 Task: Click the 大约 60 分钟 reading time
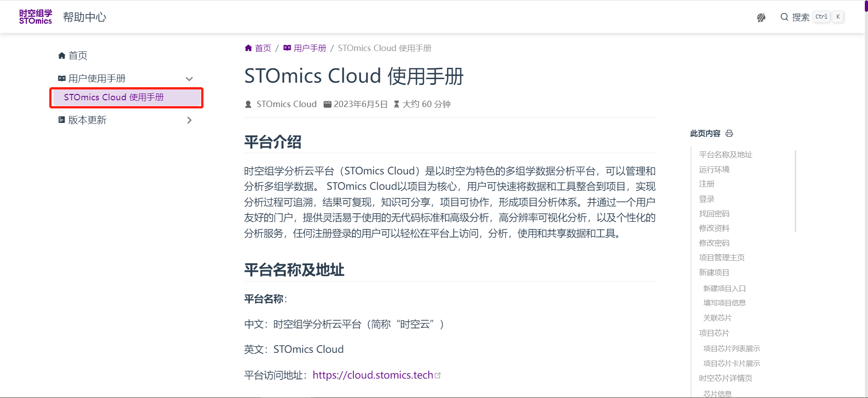(427, 104)
